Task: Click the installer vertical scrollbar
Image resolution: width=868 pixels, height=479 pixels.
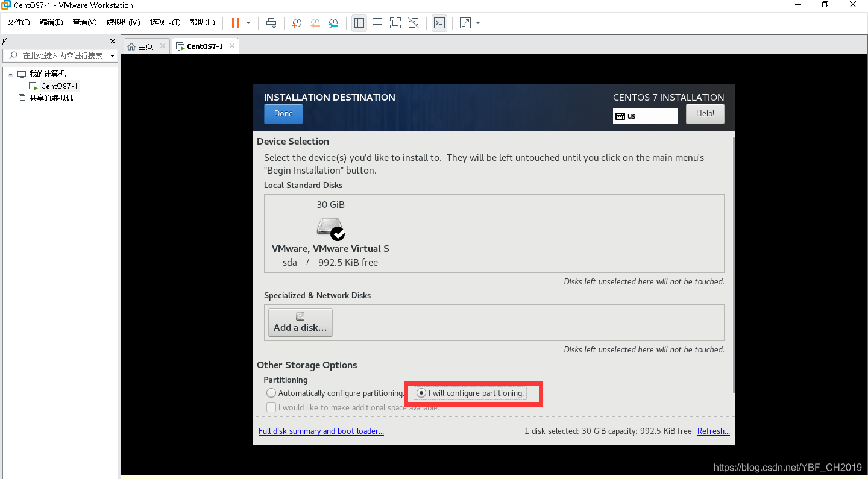Action: pos(734,265)
